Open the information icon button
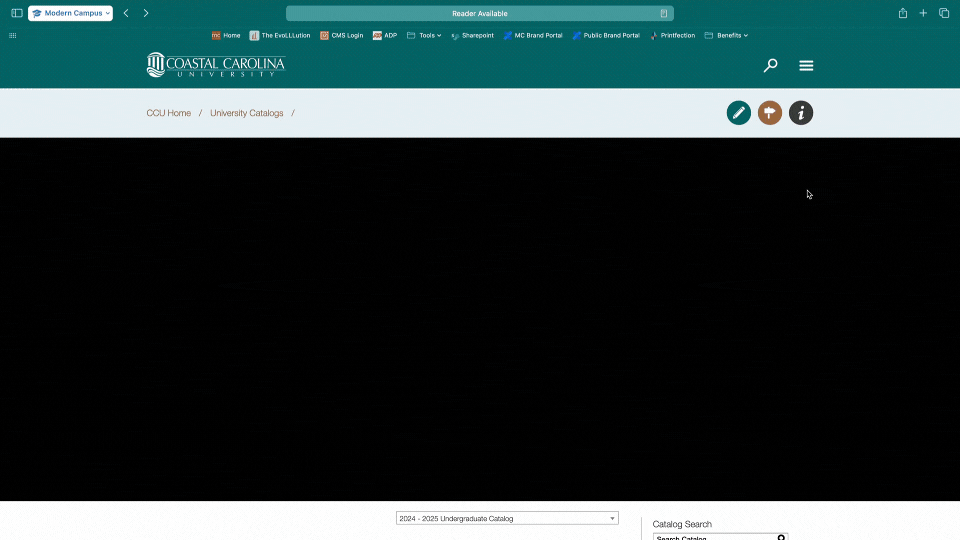 pyautogui.click(x=800, y=113)
